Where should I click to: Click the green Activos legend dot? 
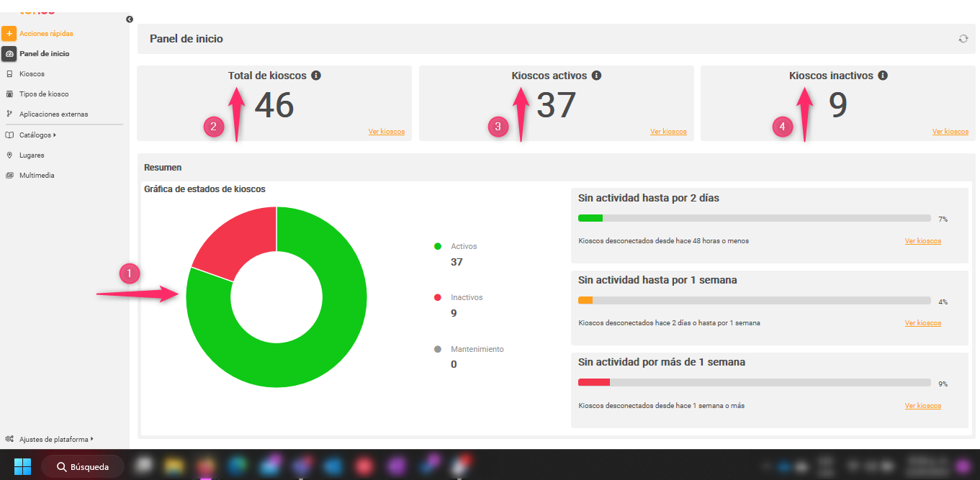[x=438, y=246]
